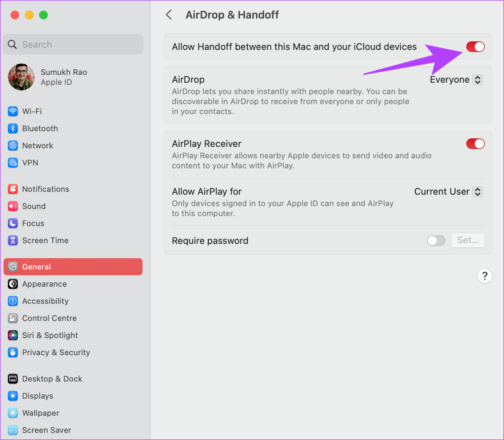This screenshot has width=504, height=440.
Task: Click the Allow AirPlay for label
Action: [x=207, y=192]
